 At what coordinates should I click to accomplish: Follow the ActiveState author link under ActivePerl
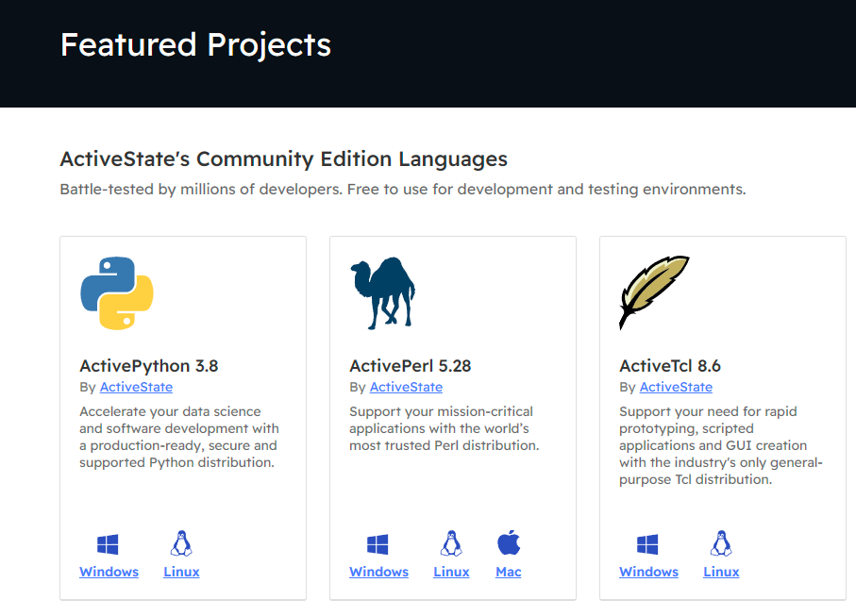[406, 387]
